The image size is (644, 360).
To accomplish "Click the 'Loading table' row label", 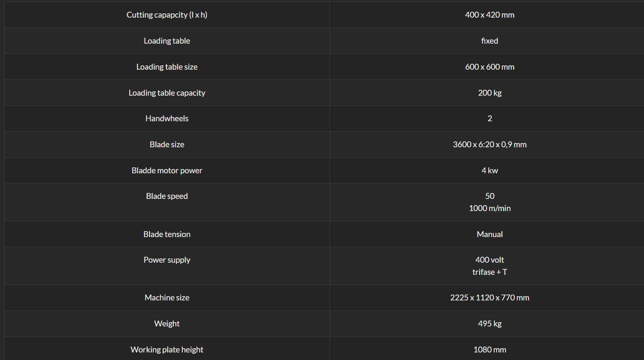I will point(167,41).
